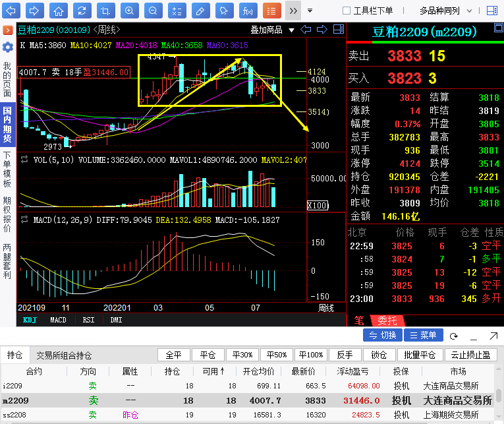Screen dimensions: 504x424
Task: Zoom out using the magnifier minus icon
Action: [152, 11]
